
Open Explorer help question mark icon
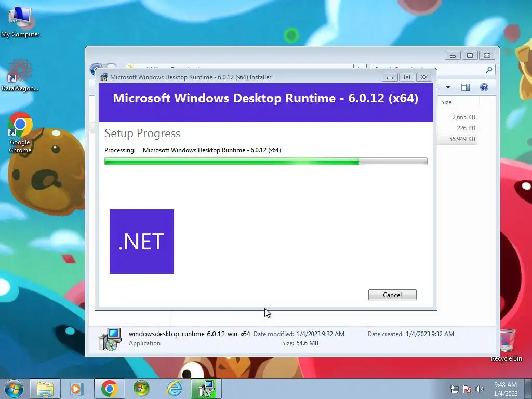click(484, 87)
